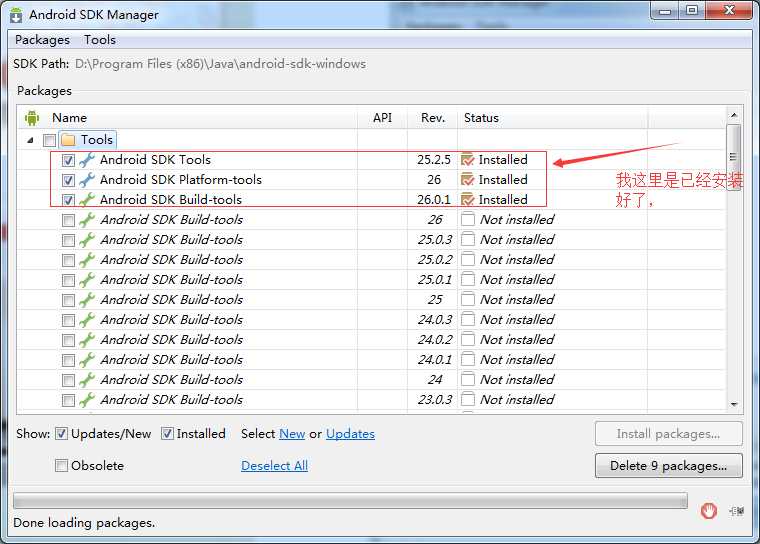Click Not installed icon for revision 24.0.2
The image size is (760, 544).
click(x=468, y=339)
